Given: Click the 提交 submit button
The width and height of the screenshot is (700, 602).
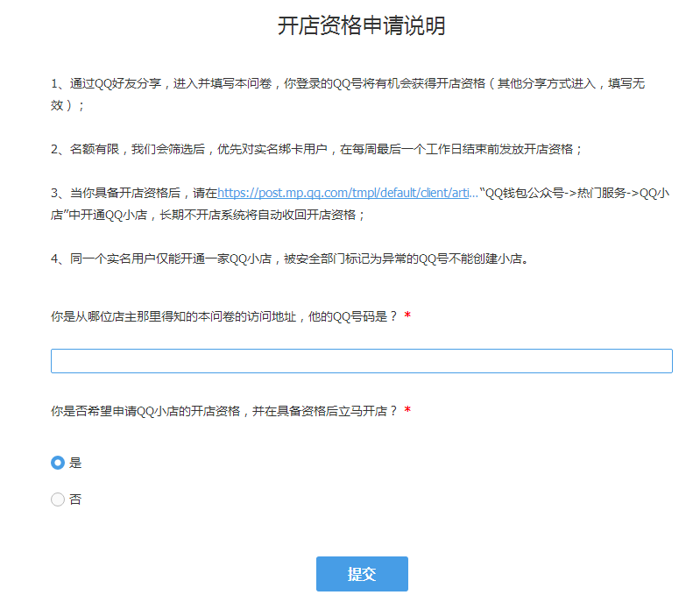Looking at the screenshot, I should pos(362,573).
